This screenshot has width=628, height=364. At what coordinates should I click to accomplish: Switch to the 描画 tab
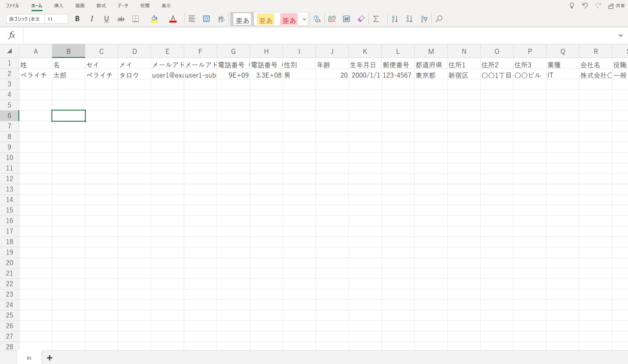coord(80,6)
